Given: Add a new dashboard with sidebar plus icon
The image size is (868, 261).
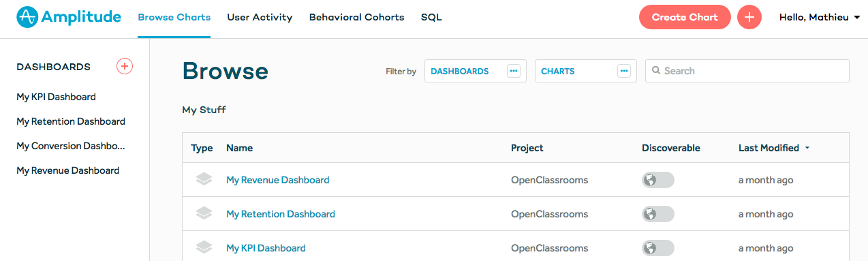Looking at the screenshot, I should pyautogui.click(x=125, y=66).
